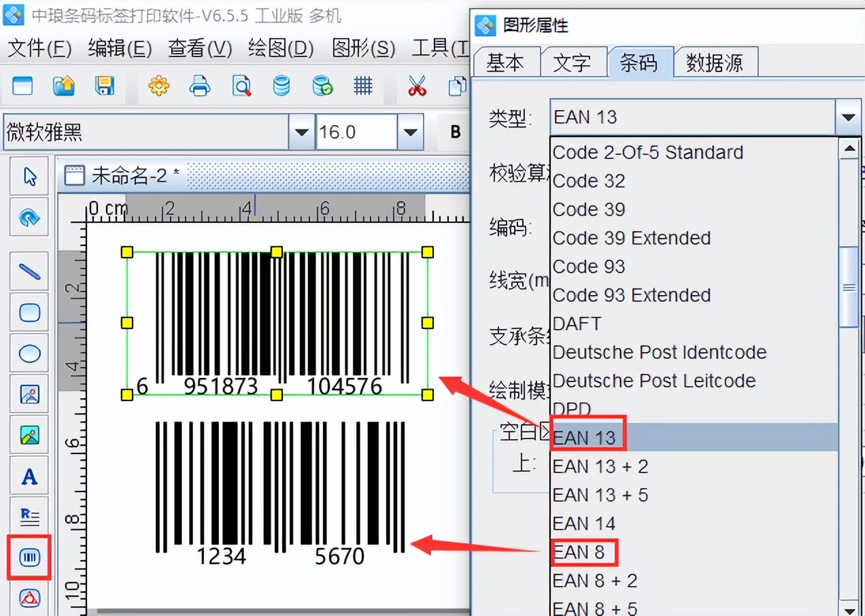
Task: Choose the ellipse drawing tool
Action: (29, 353)
